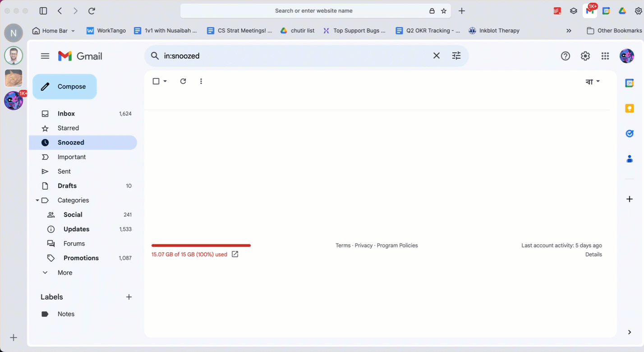Open Contacts side panel
Viewport: 644px width, 352px height.
[x=630, y=159]
